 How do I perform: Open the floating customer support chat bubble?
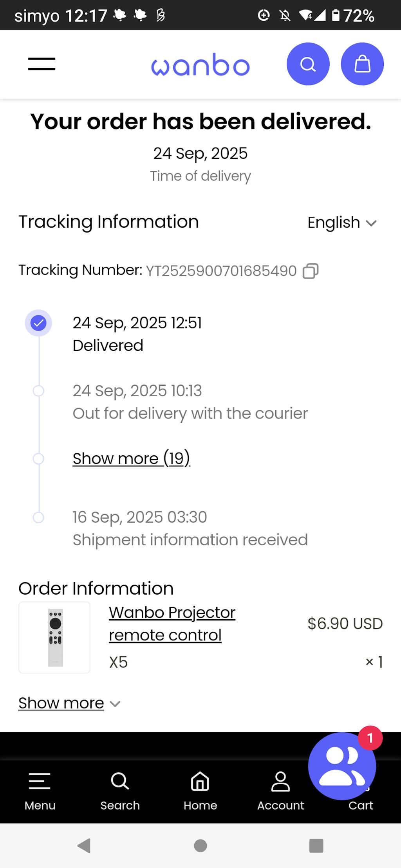tap(342, 766)
